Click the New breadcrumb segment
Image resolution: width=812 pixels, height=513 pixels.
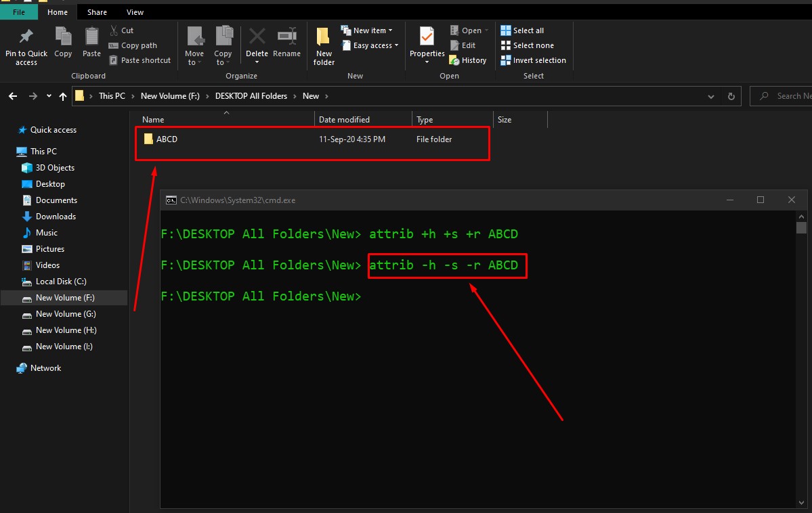tap(311, 96)
